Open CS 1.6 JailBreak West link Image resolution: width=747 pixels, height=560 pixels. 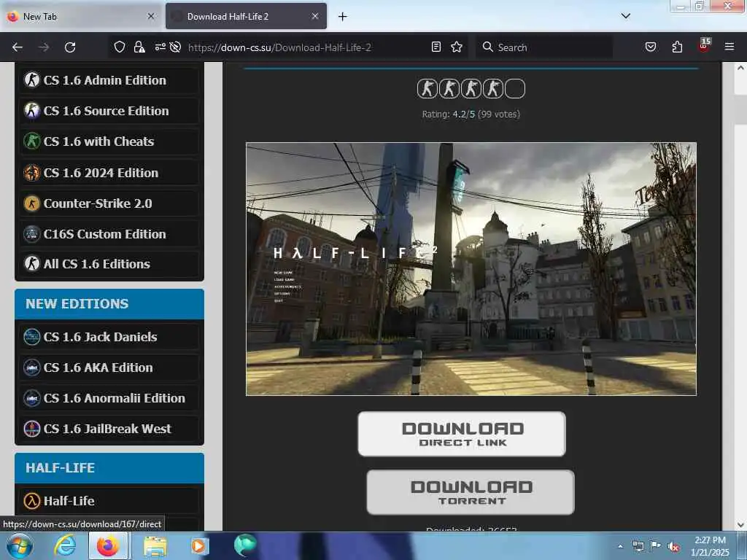[x=109, y=429]
